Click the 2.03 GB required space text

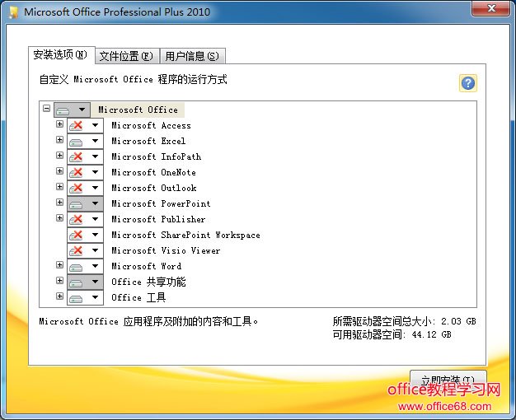[x=458, y=321]
